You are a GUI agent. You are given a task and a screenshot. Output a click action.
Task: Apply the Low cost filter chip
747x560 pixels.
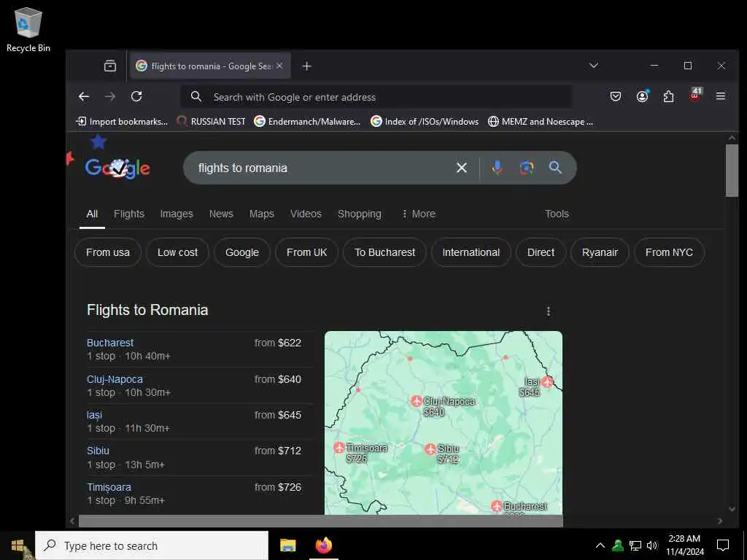[177, 252]
